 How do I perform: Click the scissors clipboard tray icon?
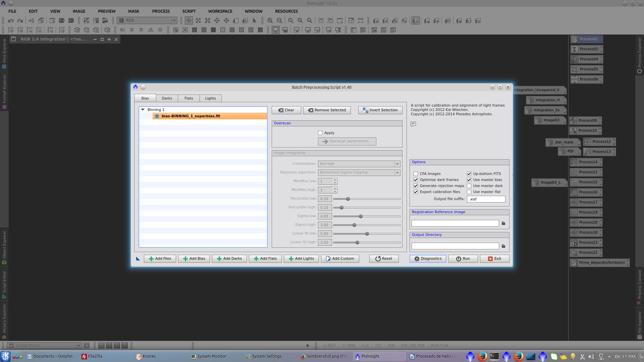582,357
